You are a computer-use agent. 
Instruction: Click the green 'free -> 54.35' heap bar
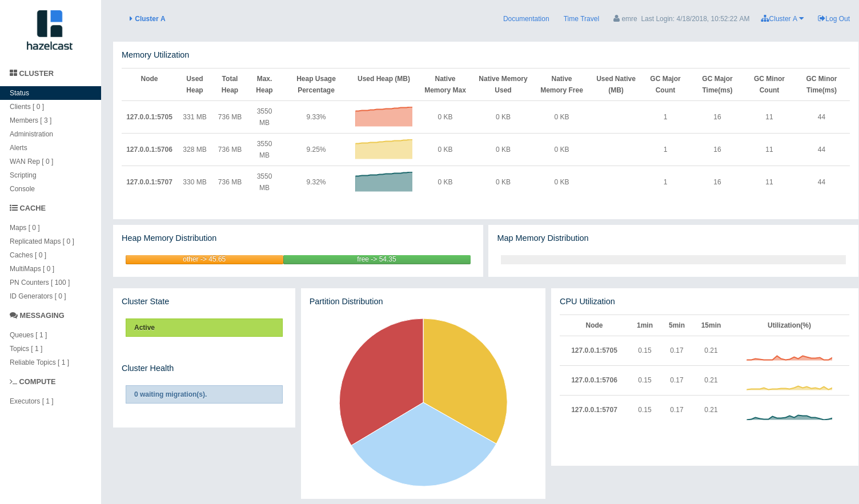pos(377,260)
